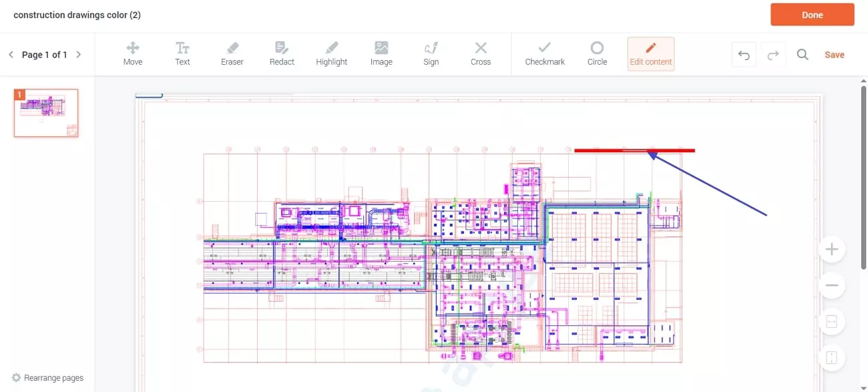Open Rearrange pages
Viewport: 868px width, 392px height.
[47, 378]
